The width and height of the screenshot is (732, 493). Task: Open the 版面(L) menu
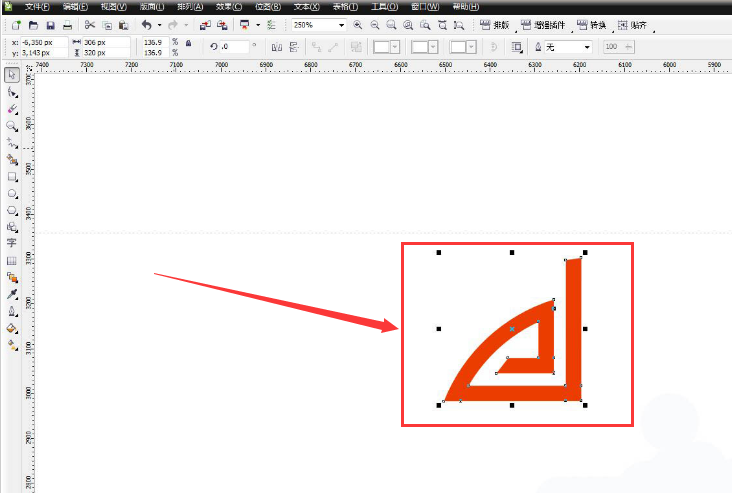(x=152, y=7)
